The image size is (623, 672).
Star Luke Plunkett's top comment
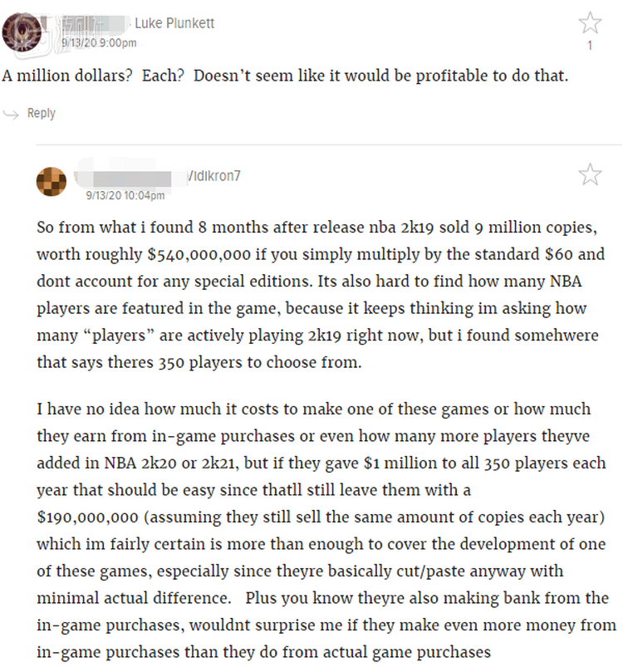tap(590, 23)
